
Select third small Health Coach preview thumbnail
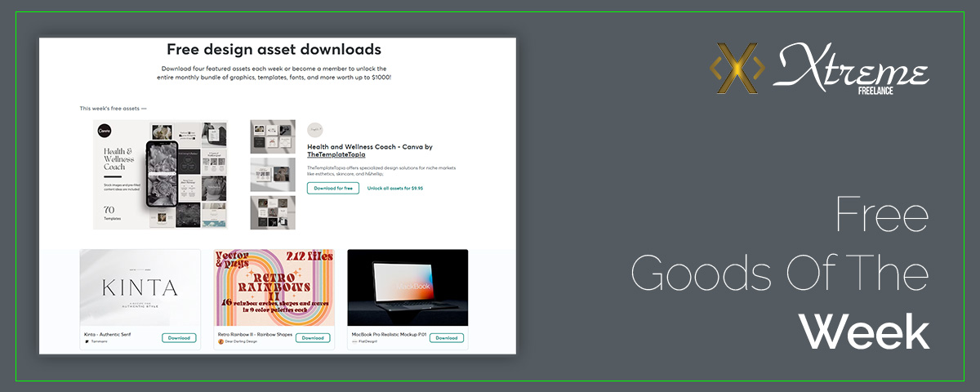pos(273,212)
